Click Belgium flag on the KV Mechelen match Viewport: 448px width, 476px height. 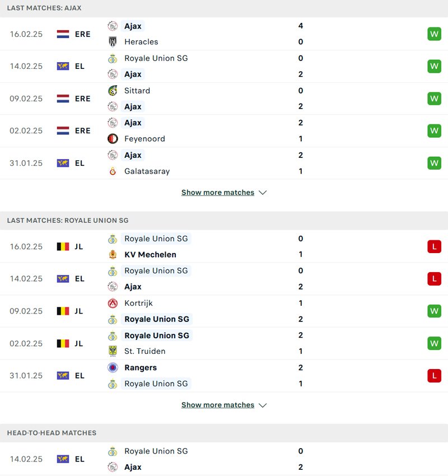pos(63,246)
